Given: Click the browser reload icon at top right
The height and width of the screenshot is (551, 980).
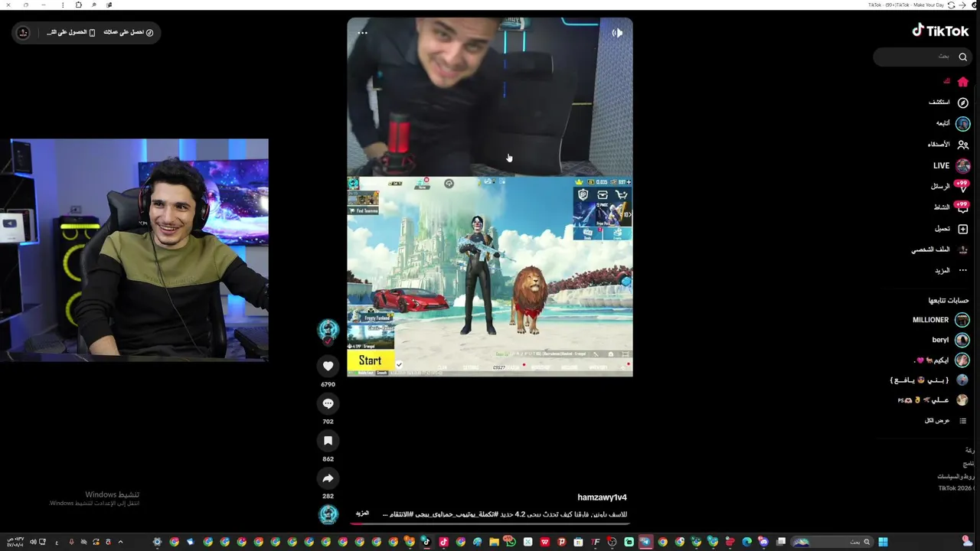Looking at the screenshot, I should [952, 5].
